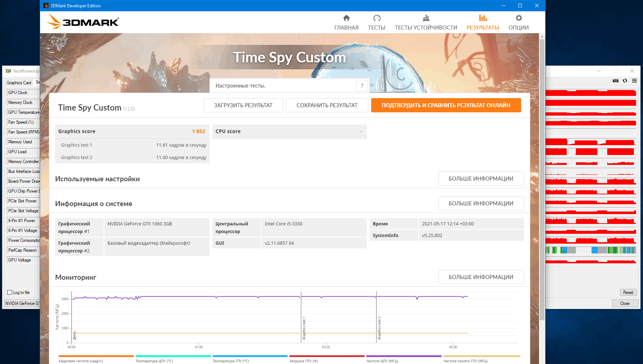The height and width of the screenshot is (364, 643).
Task: Enable Log to file checkbox
Action: [10, 293]
